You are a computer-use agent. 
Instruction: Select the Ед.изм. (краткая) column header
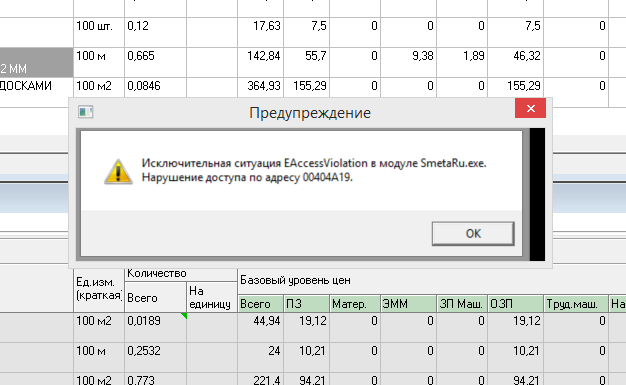99,290
